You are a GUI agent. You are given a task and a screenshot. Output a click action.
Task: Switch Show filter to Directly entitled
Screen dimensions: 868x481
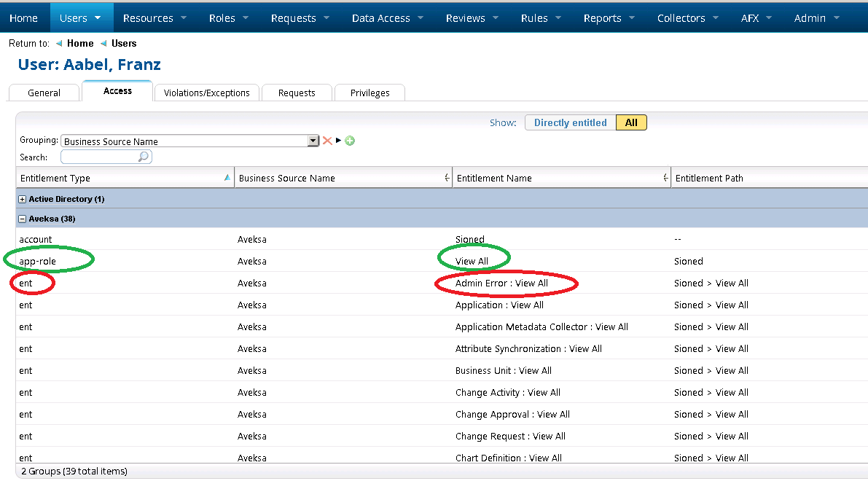(569, 122)
